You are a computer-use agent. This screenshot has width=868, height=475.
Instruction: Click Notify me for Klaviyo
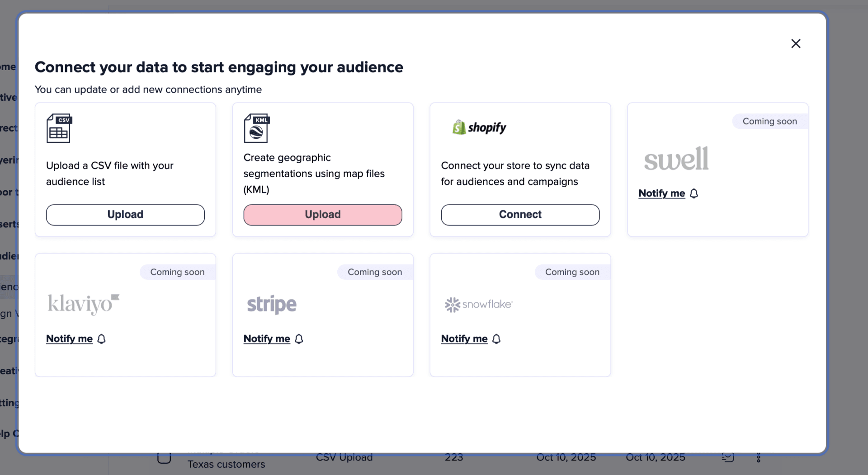[69, 339]
